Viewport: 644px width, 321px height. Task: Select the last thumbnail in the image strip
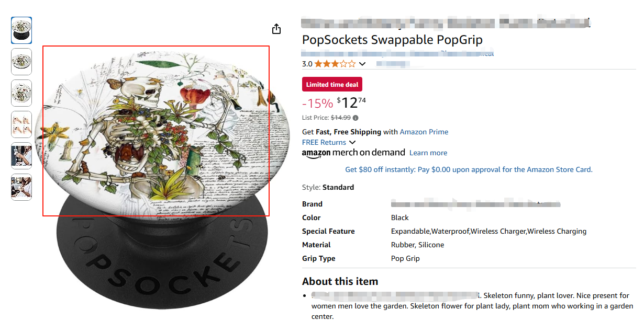pyautogui.click(x=21, y=187)
